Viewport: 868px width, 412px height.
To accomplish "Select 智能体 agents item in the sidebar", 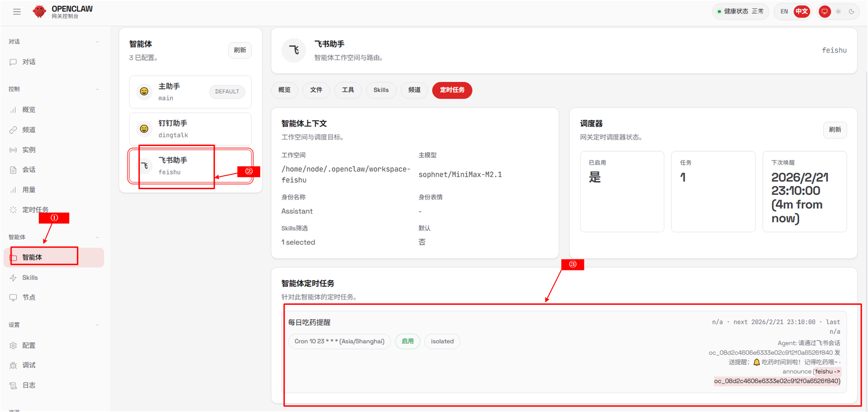I will [54, 257].
